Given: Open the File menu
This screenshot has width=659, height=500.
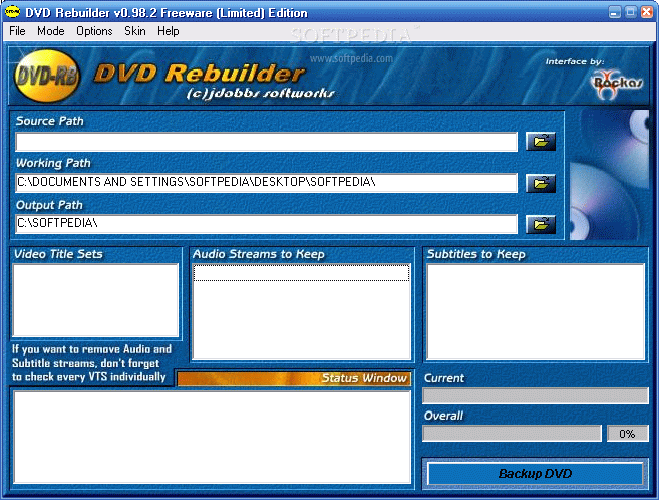Looking at the screenshot, I should [17, 31].
